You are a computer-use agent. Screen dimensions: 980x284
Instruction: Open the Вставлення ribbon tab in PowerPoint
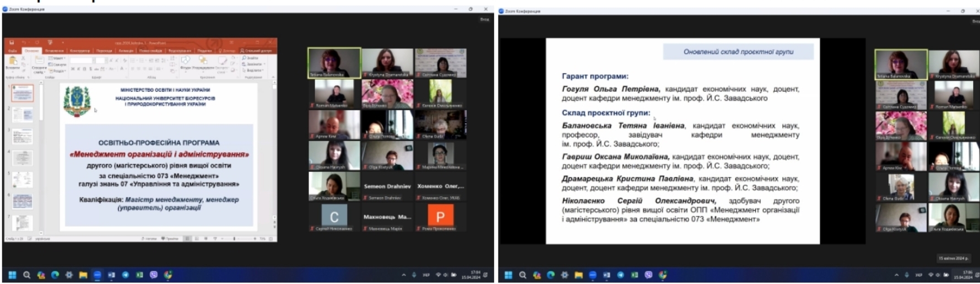coord(54,51)
